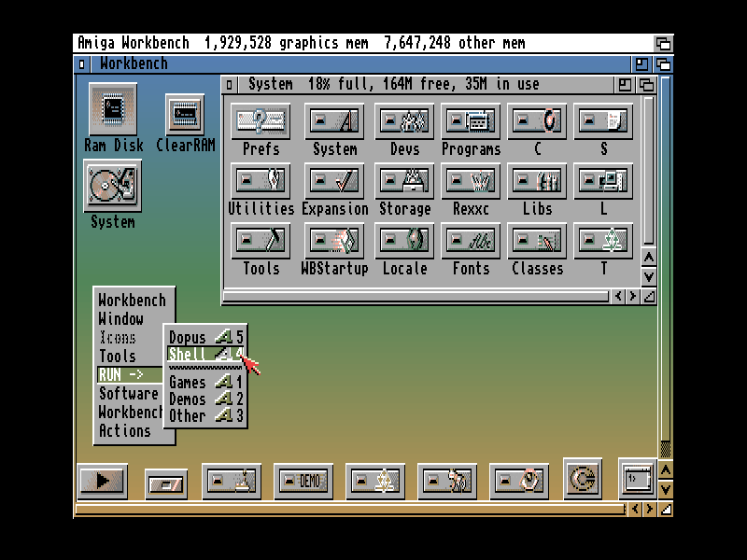Select the L drawer icon

coord(603,180)
